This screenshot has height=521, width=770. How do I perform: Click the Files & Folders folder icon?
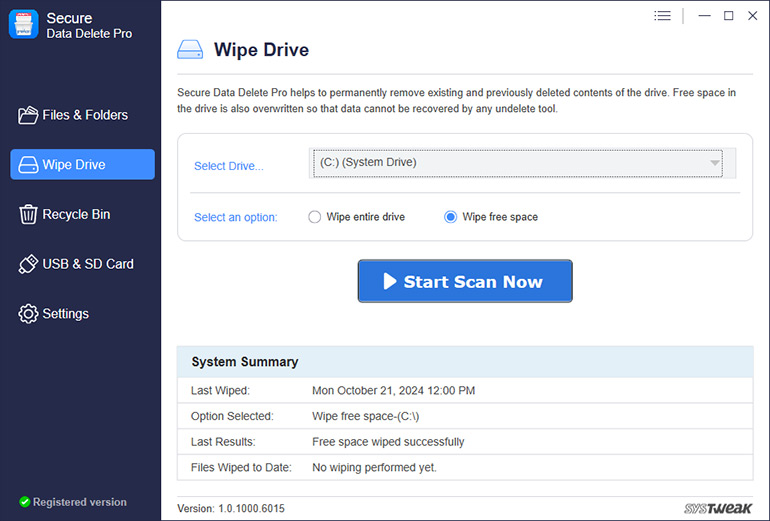pyautogui.click(x=28, y=115)
